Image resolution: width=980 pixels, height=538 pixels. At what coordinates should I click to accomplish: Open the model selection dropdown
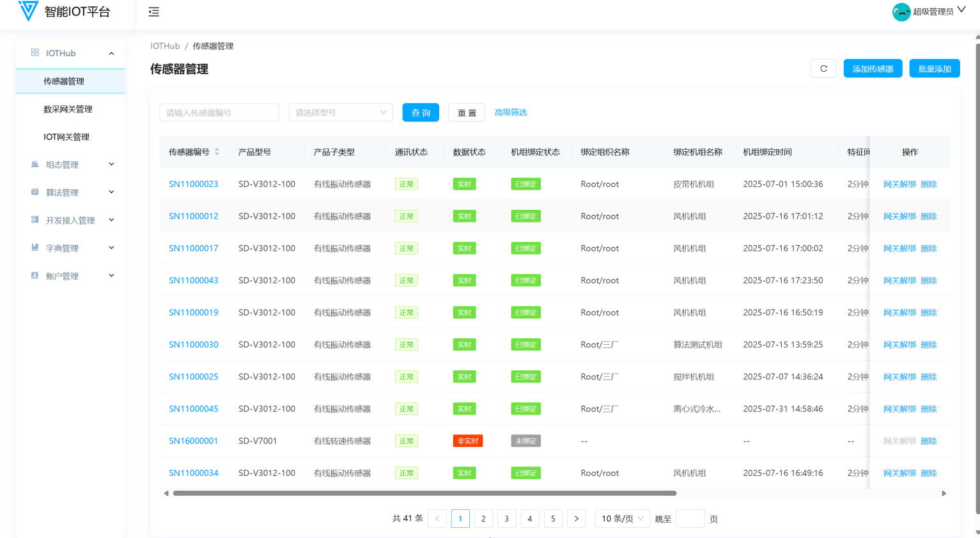pyautogui.click(x=341, y=113)
